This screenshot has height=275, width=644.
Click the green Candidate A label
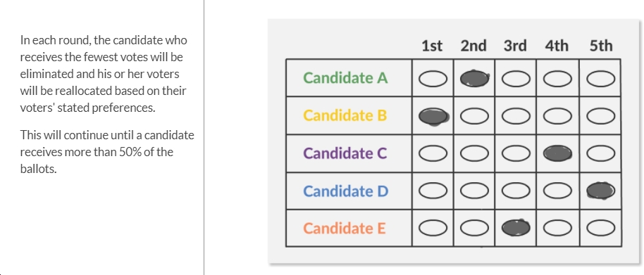345,78
